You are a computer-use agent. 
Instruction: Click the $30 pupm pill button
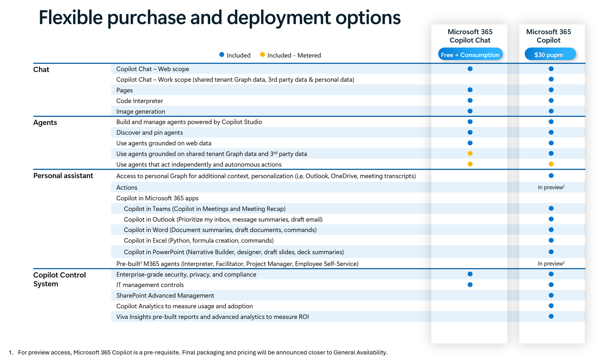click(x=550, y=55)
